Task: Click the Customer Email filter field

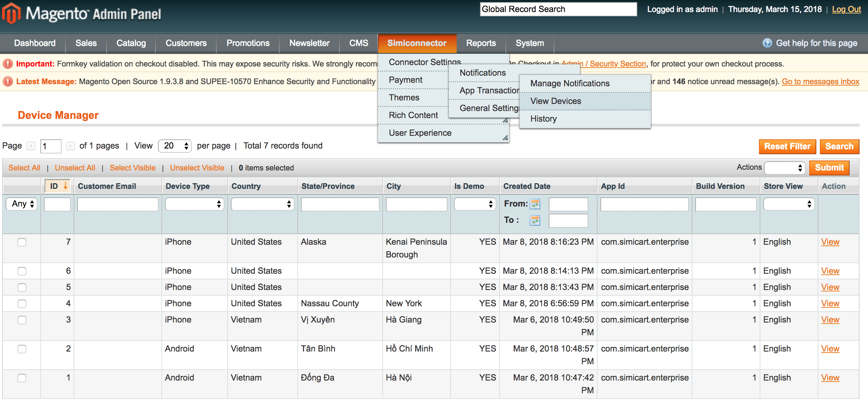Action: click(118, 204)
